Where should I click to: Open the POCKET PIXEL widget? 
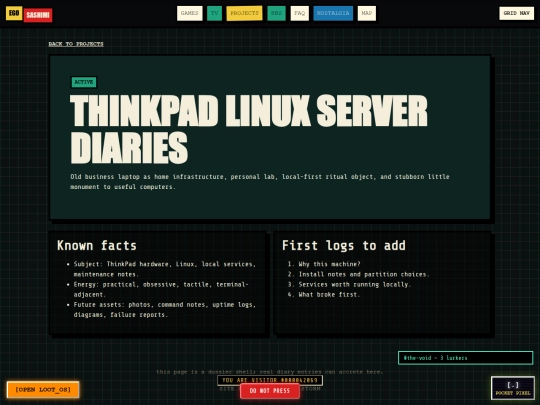(513, 388)
